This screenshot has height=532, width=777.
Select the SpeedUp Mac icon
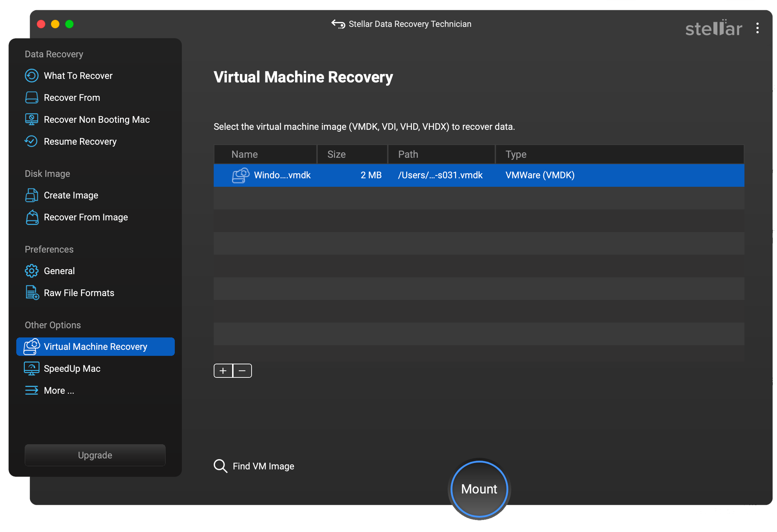click(x=31, y=369)
